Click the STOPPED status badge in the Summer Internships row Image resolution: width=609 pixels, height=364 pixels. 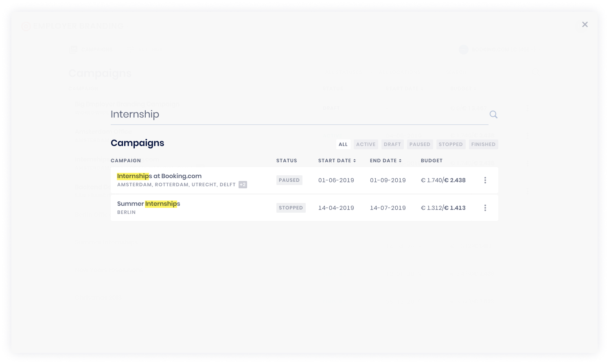pos(291,208)
